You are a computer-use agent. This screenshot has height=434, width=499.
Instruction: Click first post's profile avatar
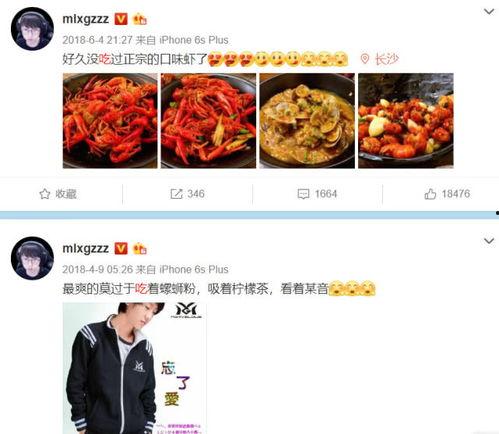pyautogui.click(x=32, y=29)
